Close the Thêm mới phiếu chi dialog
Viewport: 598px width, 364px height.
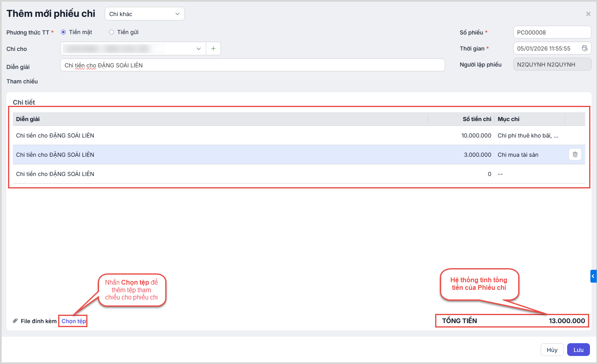[x=588, y=14]
